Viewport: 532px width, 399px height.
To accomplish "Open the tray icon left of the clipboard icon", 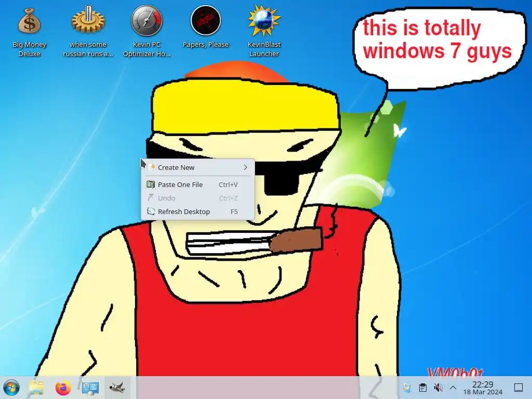I will click(x=407, y=388).
